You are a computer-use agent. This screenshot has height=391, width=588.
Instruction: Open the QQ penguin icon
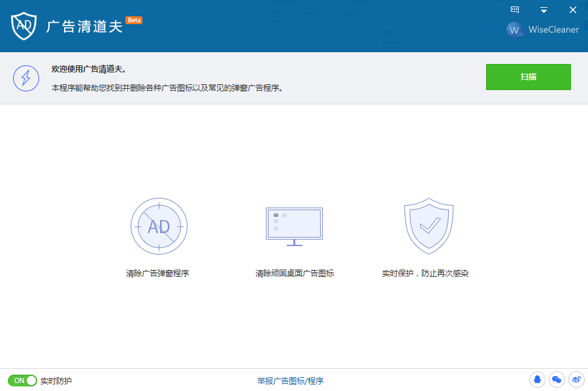coord(537,380)
